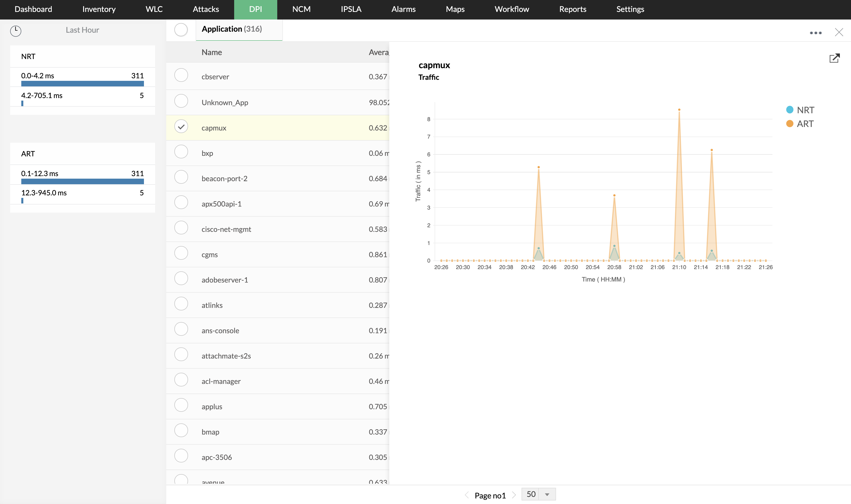Go to the next page with the right arrow

514,495
